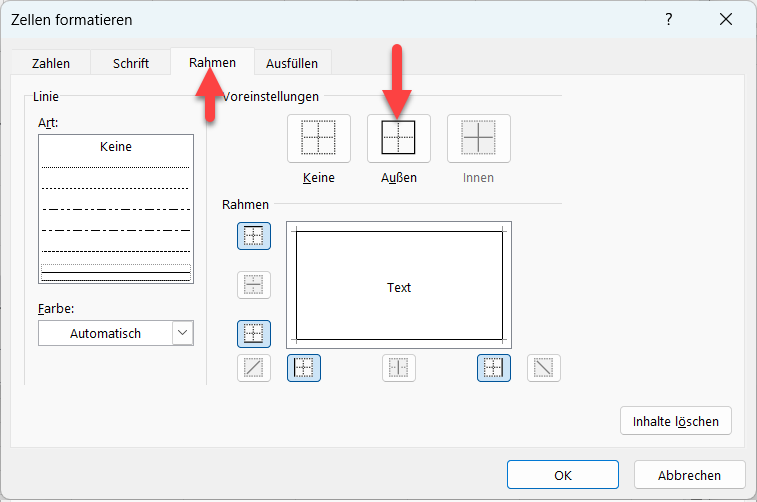Viewport: 757px width, 502px height.
Task: Select the Rahmen tab
Action: pyautogui.click(x=212, y=62)
